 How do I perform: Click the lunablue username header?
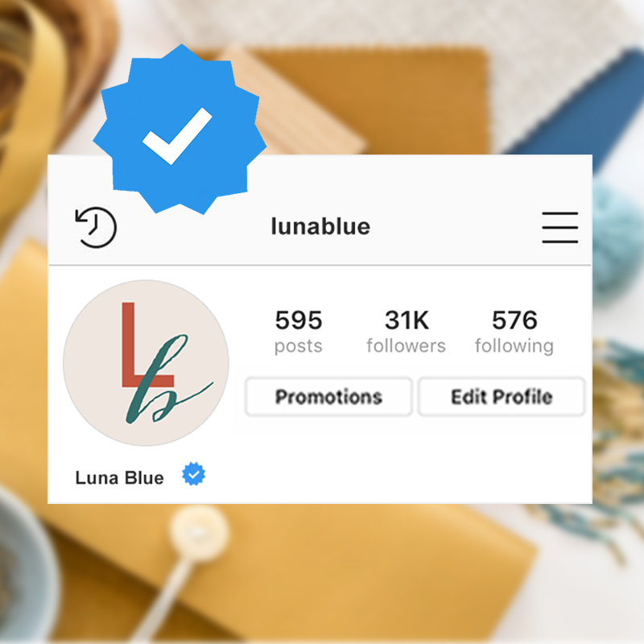320,226
